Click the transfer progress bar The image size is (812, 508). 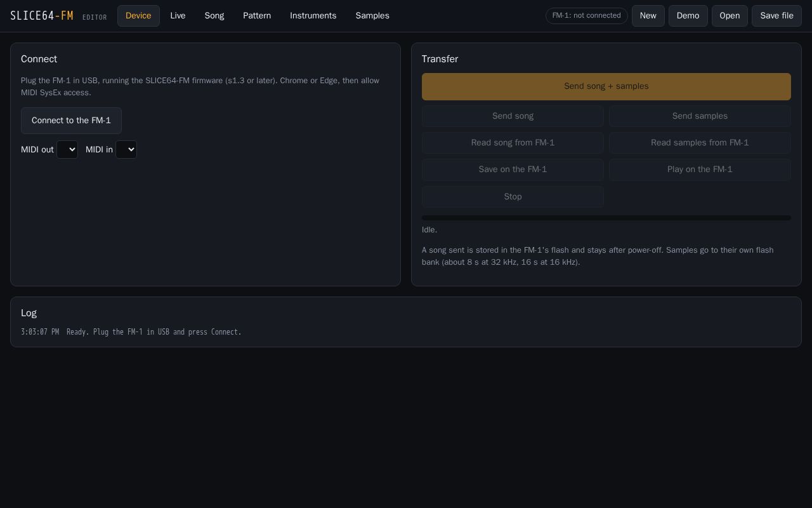(606, 218)
